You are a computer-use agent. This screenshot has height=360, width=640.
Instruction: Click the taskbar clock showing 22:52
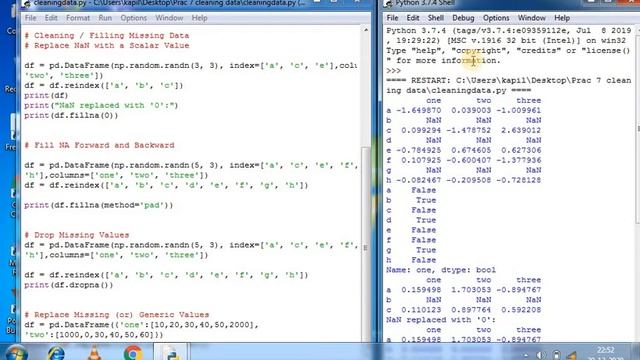605,353
